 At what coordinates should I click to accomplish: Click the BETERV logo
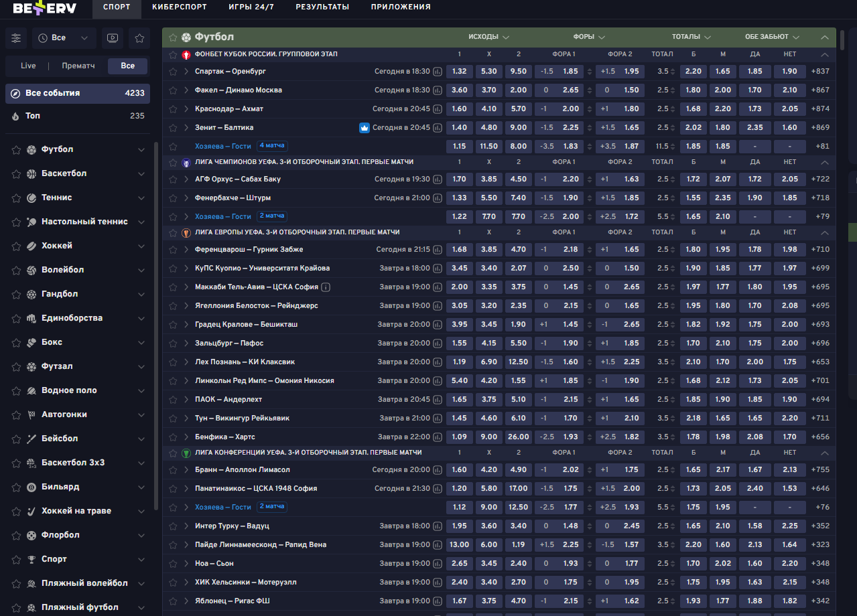45,8
